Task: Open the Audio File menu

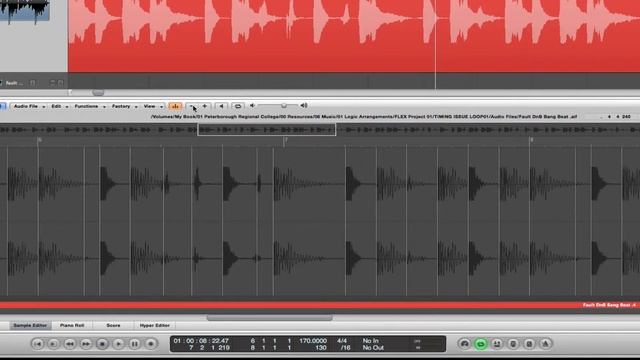Action: pos(28,106)
